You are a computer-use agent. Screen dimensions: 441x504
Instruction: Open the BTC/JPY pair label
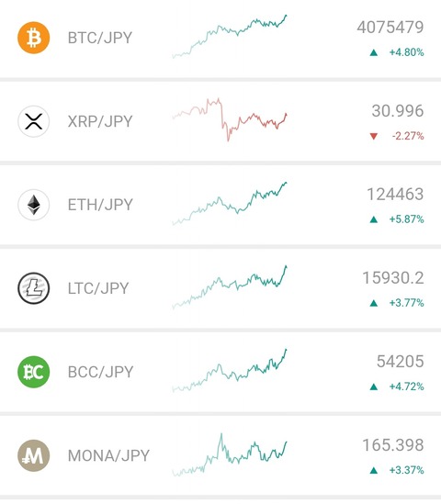[100, 38]
